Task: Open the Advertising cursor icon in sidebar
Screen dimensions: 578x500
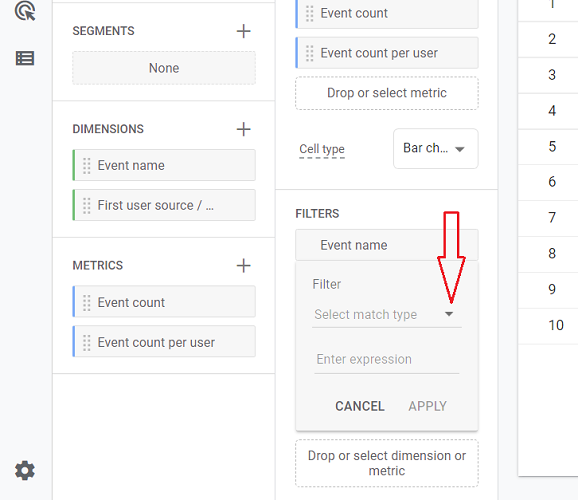Action: pyautogui.click(x=25, y=11)
